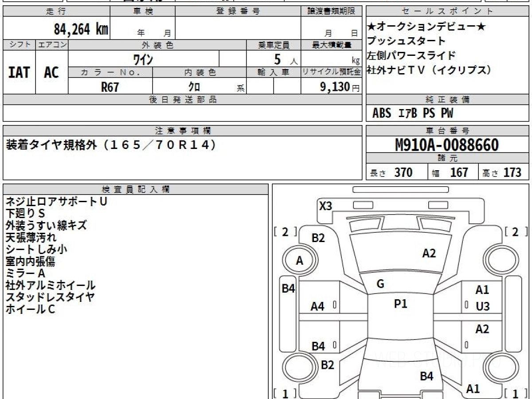
Task: Select the セールスポイント header
Action: click(x=448, y=11)
